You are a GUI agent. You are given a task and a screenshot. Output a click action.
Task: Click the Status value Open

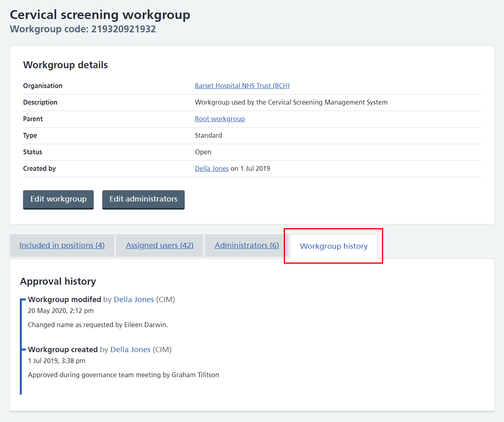click(203, 152)
